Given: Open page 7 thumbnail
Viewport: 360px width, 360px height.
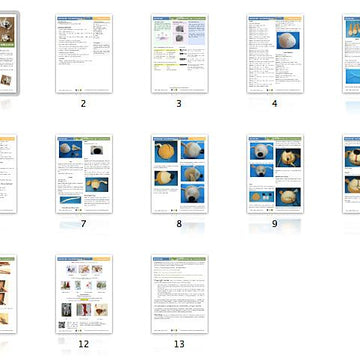Looking at the screenshot, I should pyautogui.click(x=84, y=174).
